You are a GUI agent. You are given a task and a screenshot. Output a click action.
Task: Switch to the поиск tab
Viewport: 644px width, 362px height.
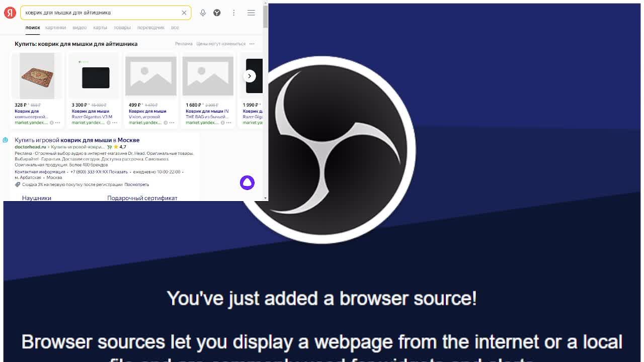tap(33, 28)
